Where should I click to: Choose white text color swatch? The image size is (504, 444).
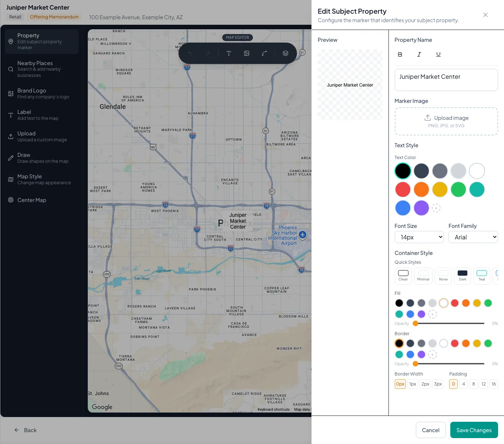point(477,171)
